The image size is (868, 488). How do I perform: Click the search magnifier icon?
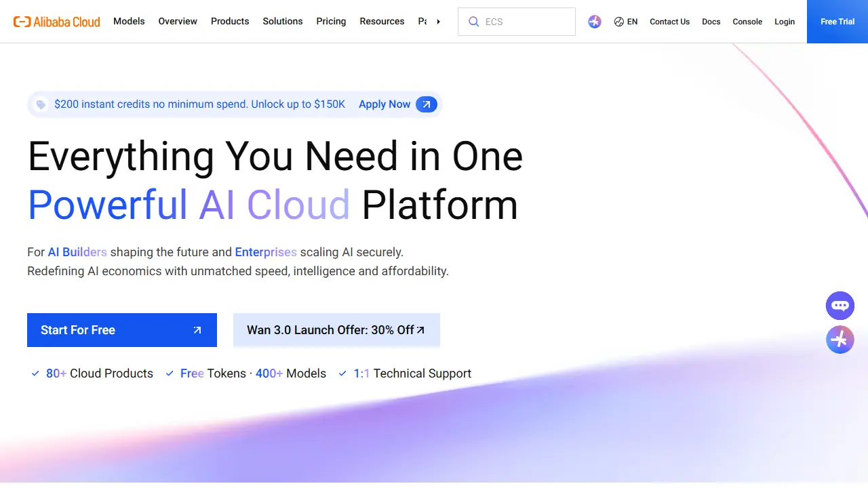[x=473, y=22]
